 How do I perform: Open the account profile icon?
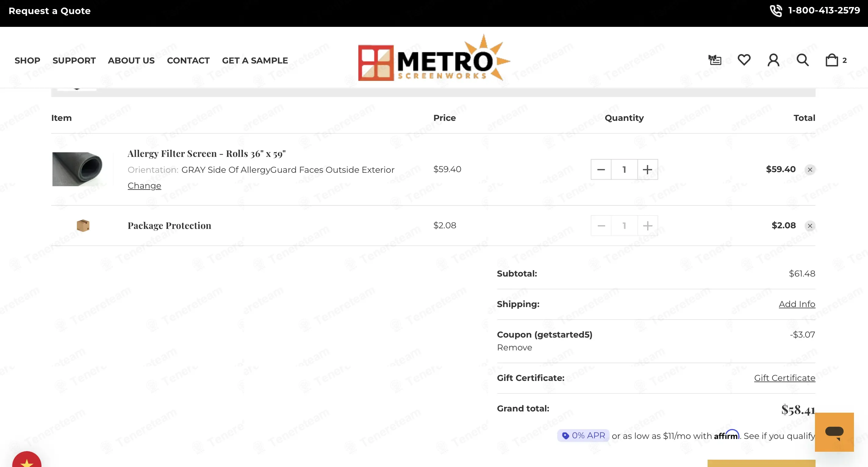773,60
